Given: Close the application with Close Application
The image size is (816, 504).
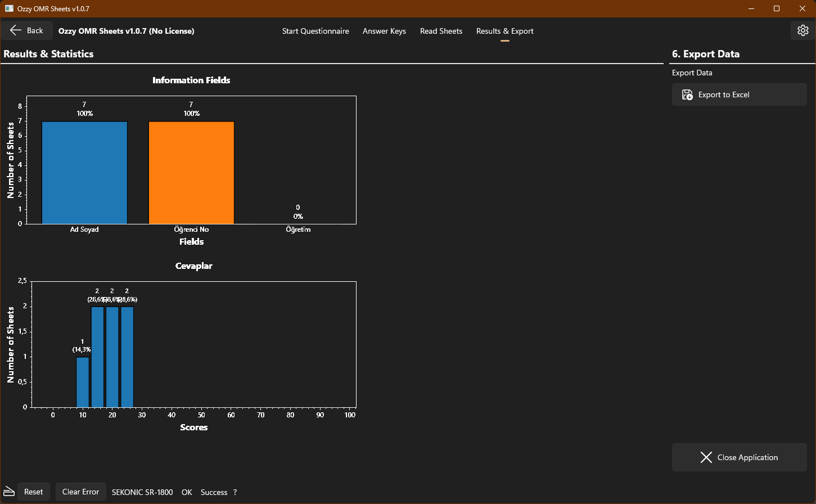Looking at the screenshot, I should click(739, 457).
